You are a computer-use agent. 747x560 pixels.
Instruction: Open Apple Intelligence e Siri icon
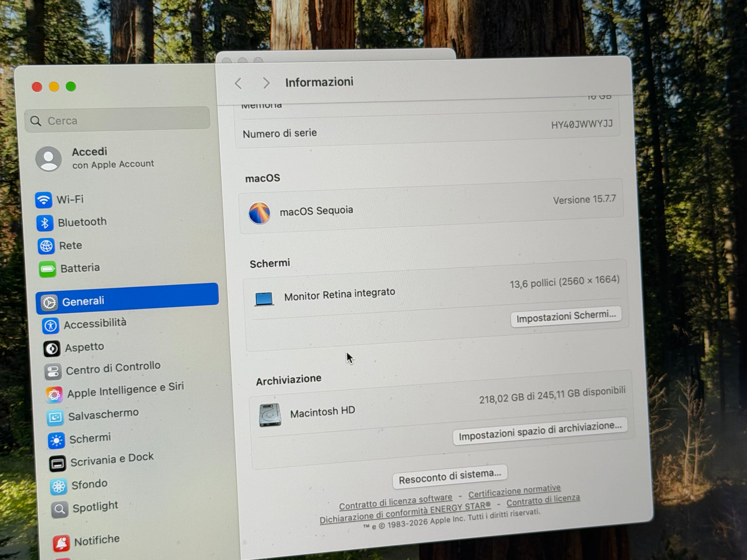54,395
